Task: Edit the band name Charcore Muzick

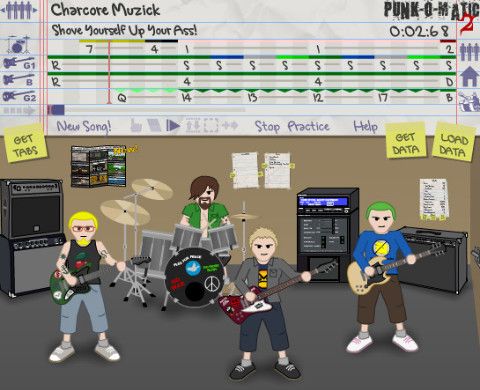Action: [x=105, y=10]
